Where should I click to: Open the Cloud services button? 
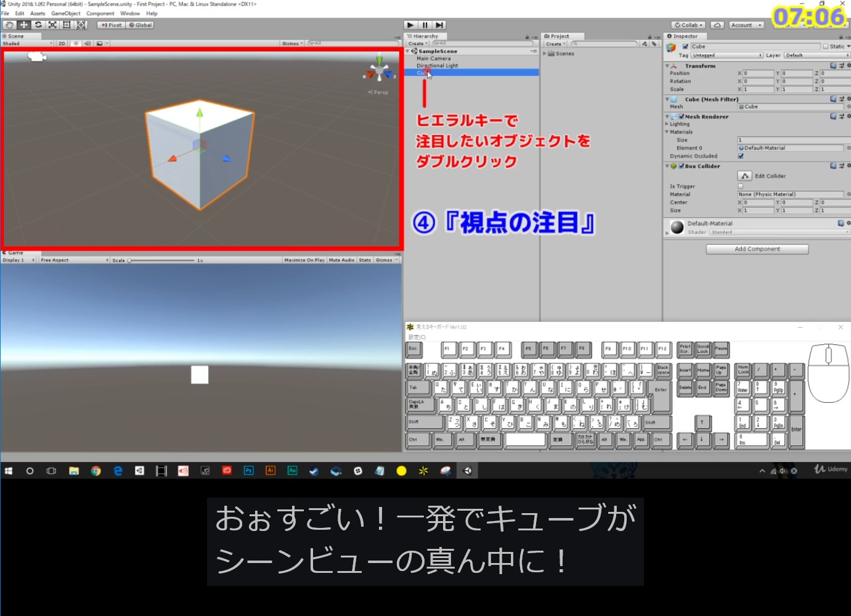(717, 25)
